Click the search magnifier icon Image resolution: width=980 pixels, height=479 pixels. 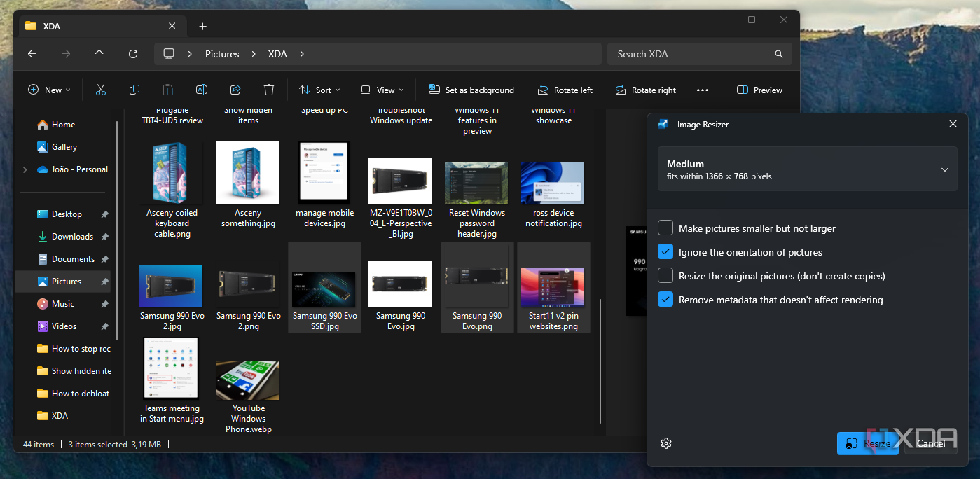(779, 54)
